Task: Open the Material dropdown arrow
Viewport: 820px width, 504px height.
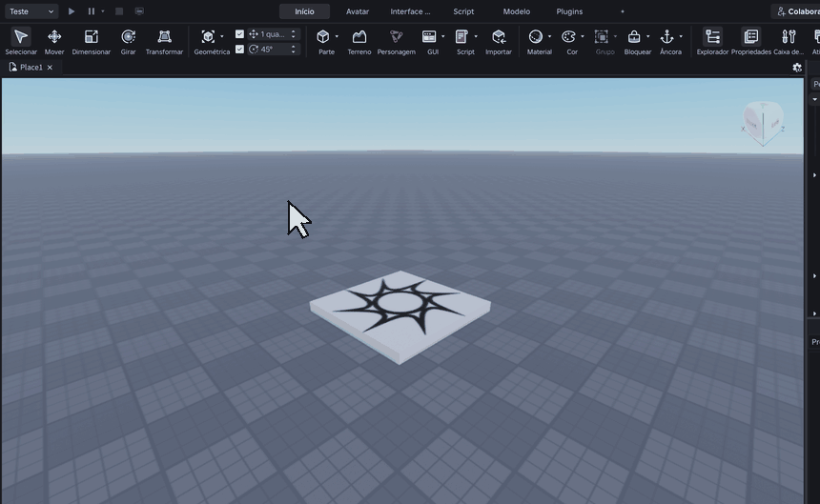Action: (x=549, y=36)
